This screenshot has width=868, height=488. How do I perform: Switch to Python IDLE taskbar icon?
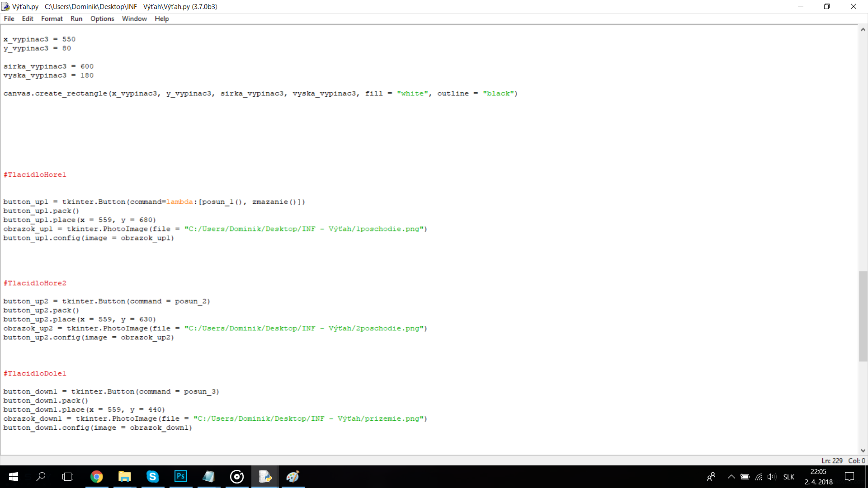click(x=265, y=477)
